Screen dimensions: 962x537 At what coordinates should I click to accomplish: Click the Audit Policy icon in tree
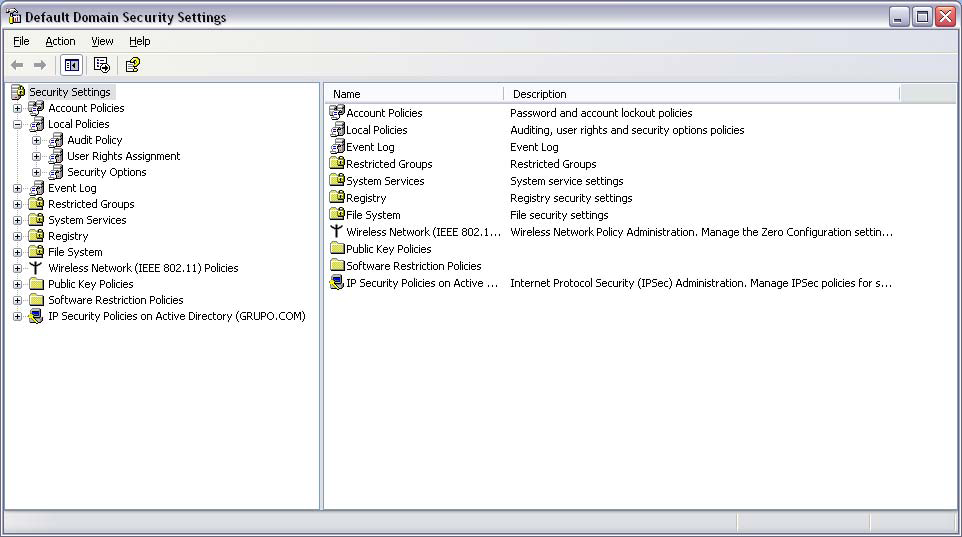coord(56,140)
